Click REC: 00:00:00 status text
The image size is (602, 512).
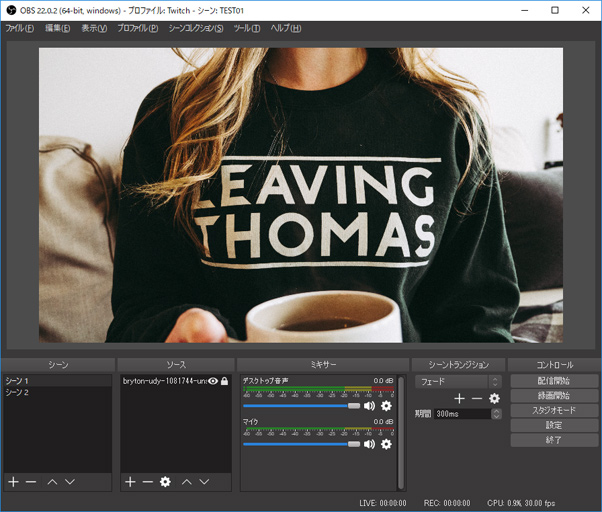click(447, 503)
